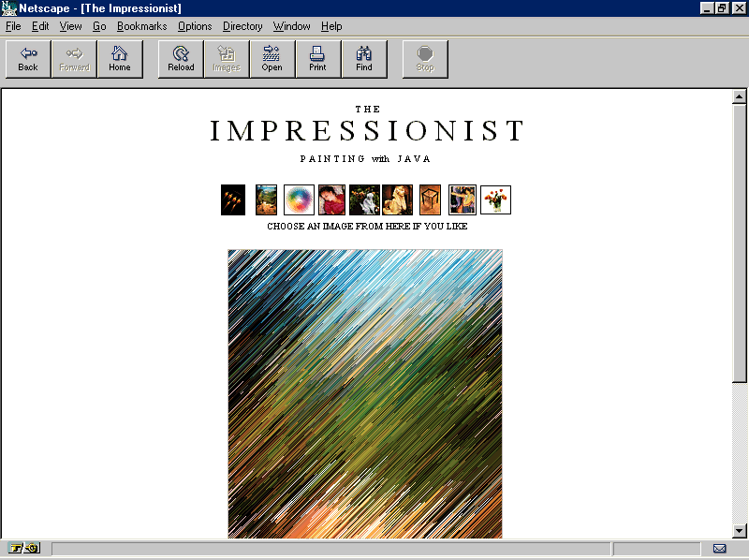
Task: Select the color wheel thumbnail image
Action: pos(299,199)
